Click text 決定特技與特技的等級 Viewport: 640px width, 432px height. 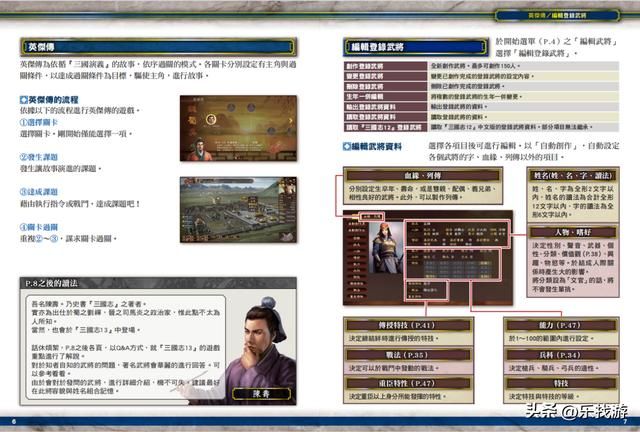click(x=543, y=396)
